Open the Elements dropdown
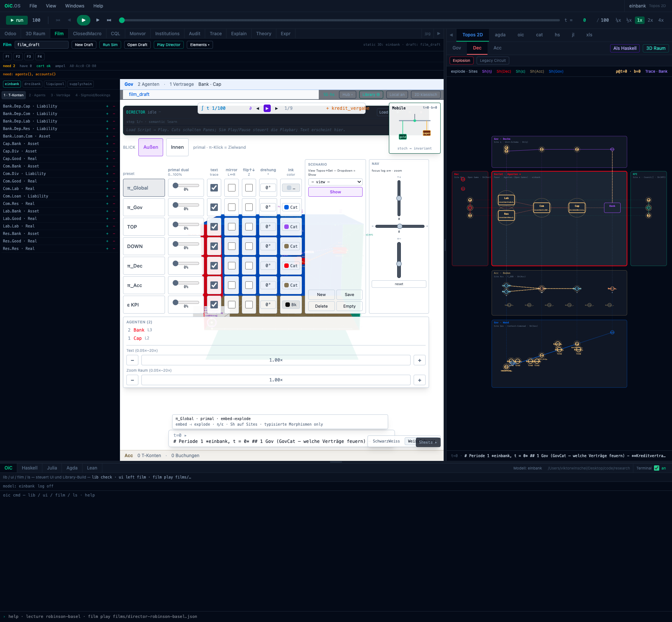Image resolution: width=672 pixels, height=622 pixels. 200,45
